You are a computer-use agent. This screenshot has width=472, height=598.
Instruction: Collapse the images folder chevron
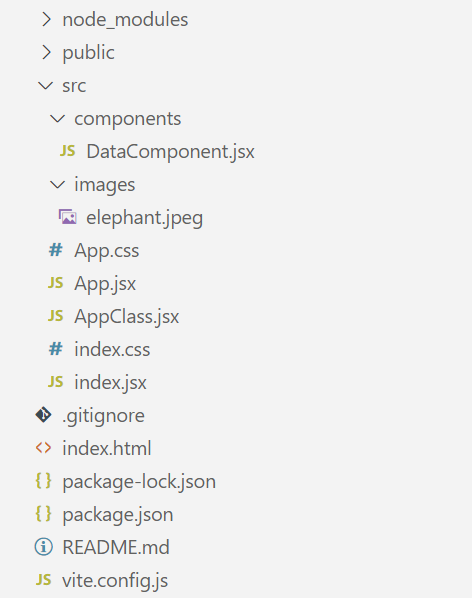[x=58, y=185]
